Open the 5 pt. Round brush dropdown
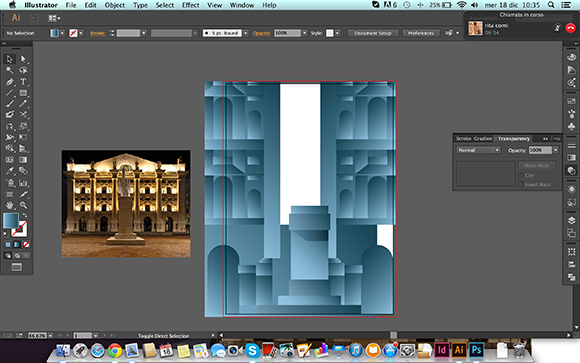This screenshot has height=363, width=580. coord(246,33)
